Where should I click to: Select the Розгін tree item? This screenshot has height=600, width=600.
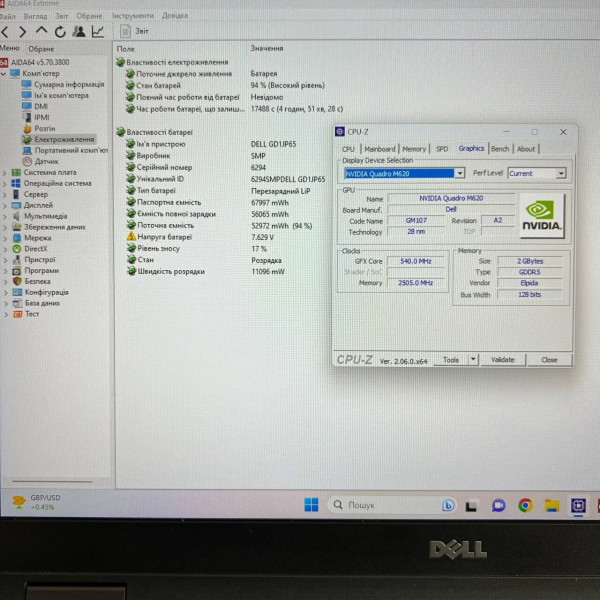(39, 128)
